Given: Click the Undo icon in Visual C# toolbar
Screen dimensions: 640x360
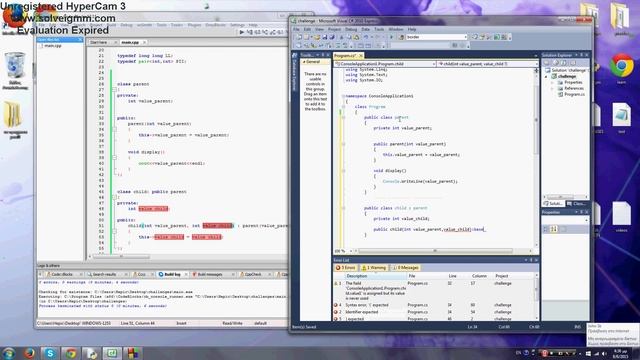Looking at the screenshot, I should 366,37.
